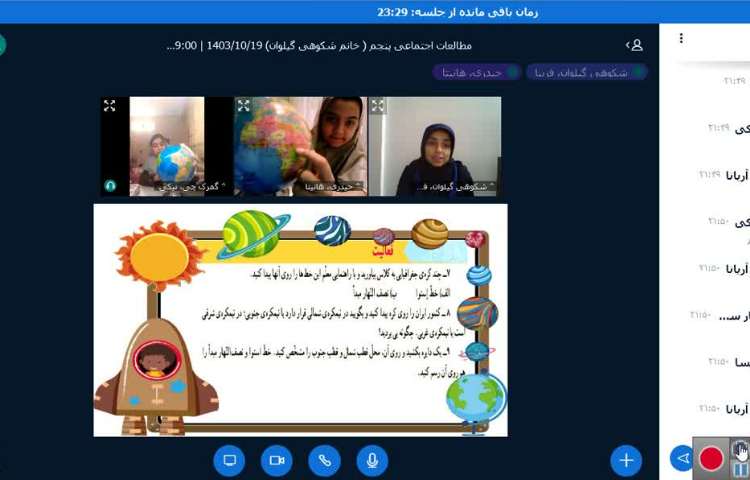
Task: Expand حیدری، هانیتا video to fullscreen
Action: [243, 106]
